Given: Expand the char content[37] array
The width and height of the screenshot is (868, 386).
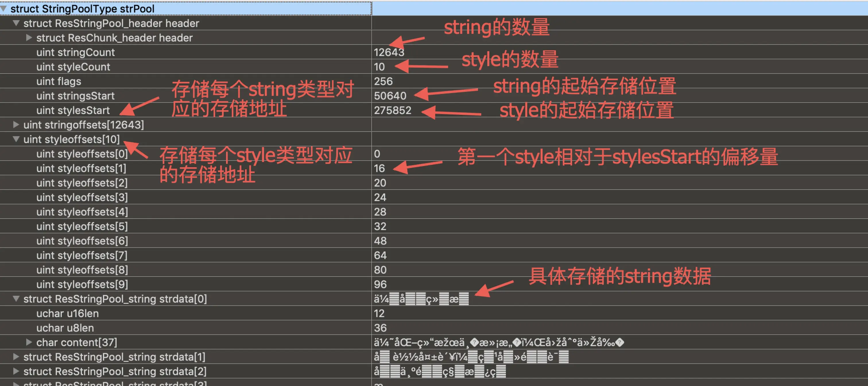Looking at the screenshot, I should (29, 342).
